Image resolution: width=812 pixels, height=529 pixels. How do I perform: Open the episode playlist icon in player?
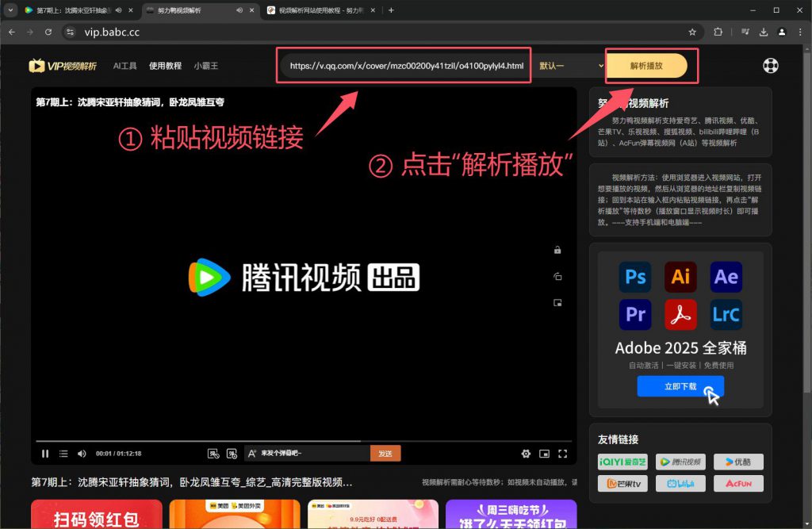[63, 454]
